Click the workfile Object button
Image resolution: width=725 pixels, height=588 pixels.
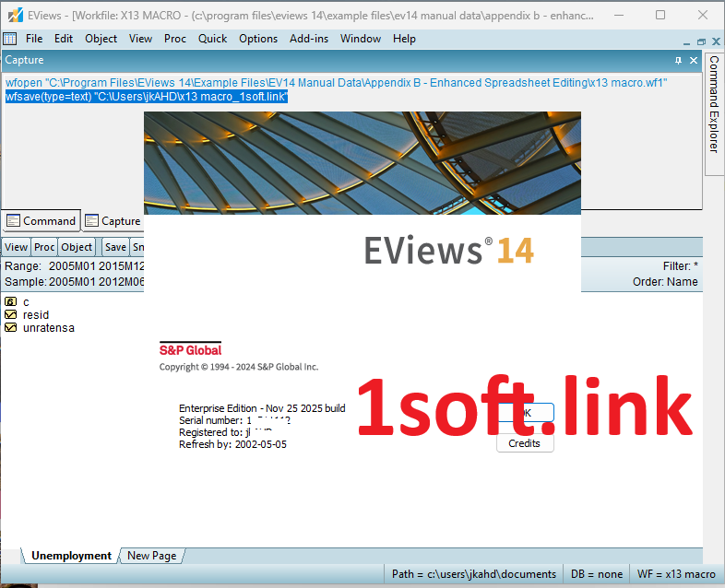[77, 247]
